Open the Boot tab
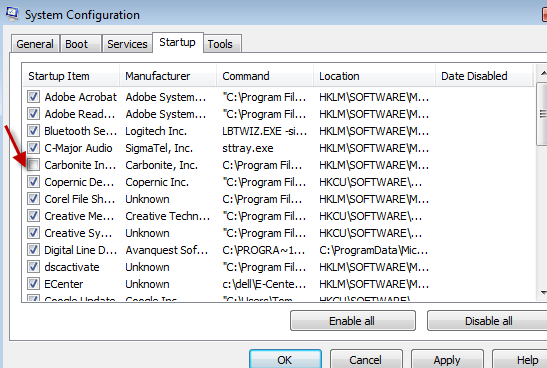 tap(80, 44)
